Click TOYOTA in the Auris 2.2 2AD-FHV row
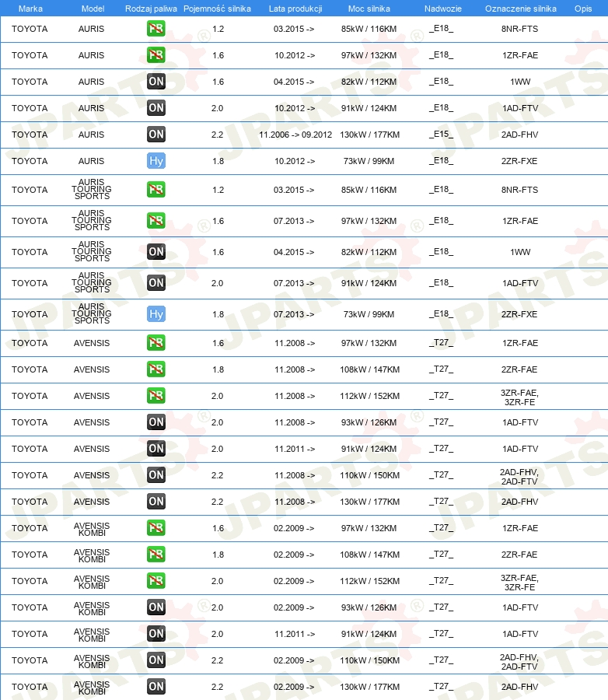The width and height of the screenshot is (608, 700). 30,135
